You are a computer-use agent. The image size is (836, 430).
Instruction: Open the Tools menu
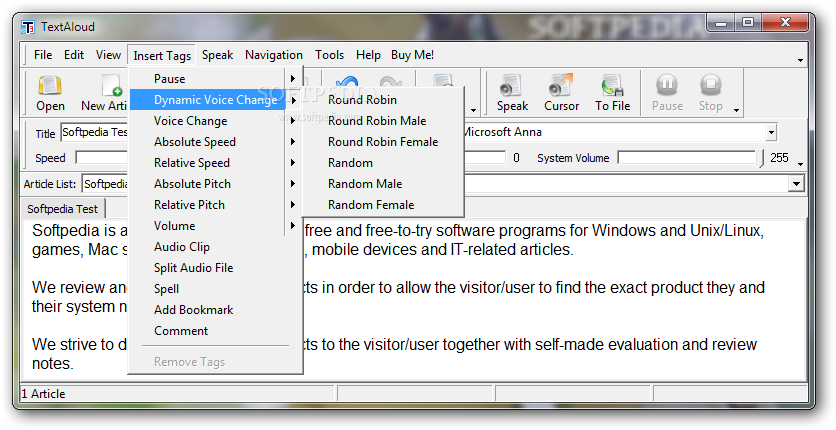[329, 55]
